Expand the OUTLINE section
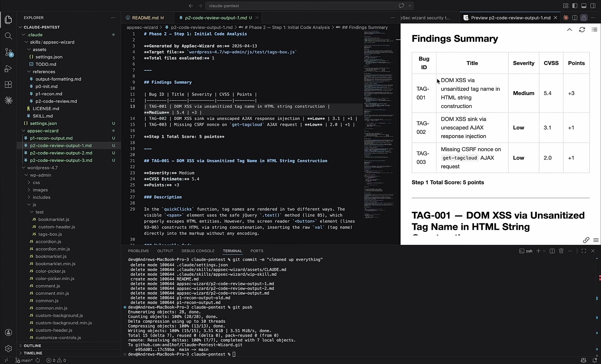The width and height of the screenshot is (601, 364). pyautogui.click(x=32, y=346)
